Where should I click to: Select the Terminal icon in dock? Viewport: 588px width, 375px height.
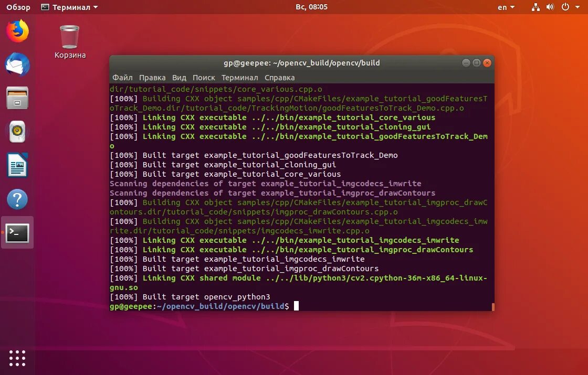17,233
